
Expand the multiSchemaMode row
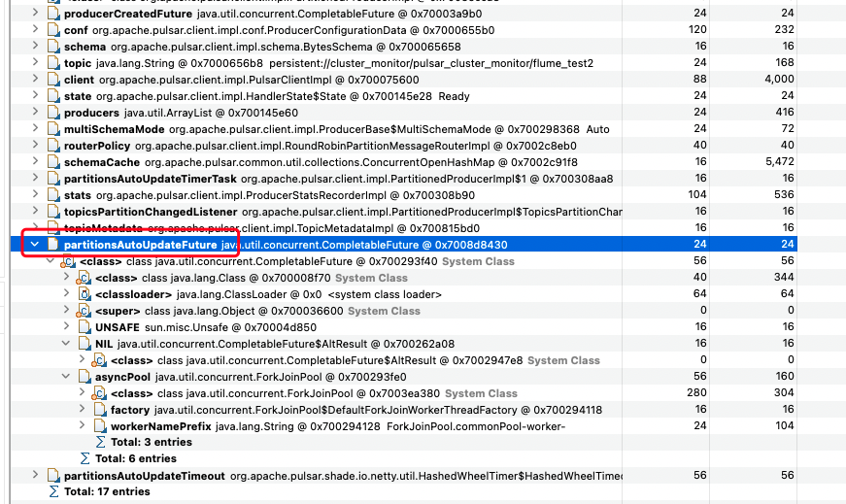click(x=35, y=128)
